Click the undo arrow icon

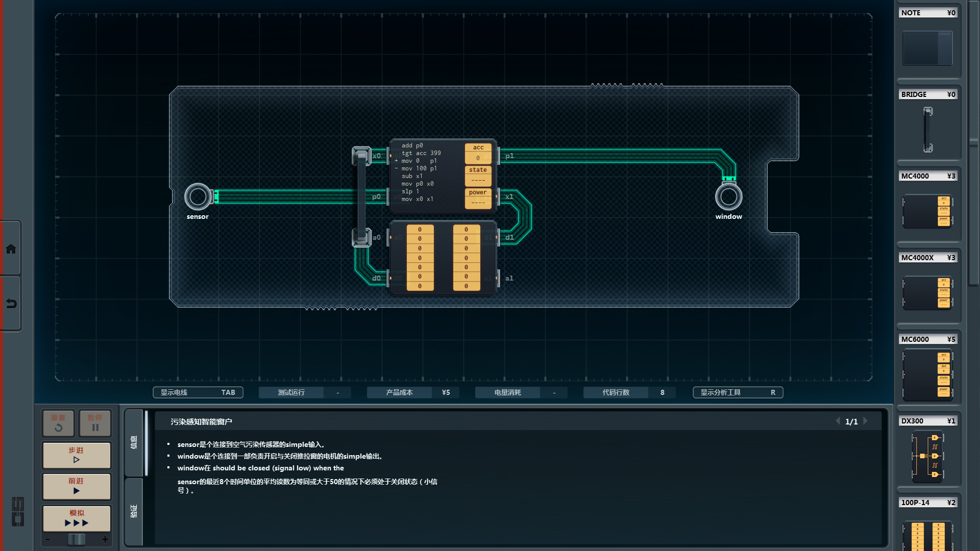[11, 304]
